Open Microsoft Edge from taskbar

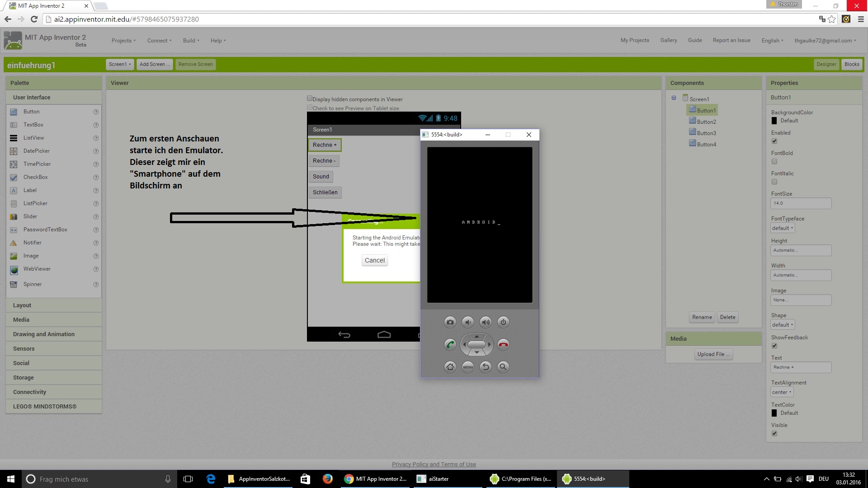[211, 479]
